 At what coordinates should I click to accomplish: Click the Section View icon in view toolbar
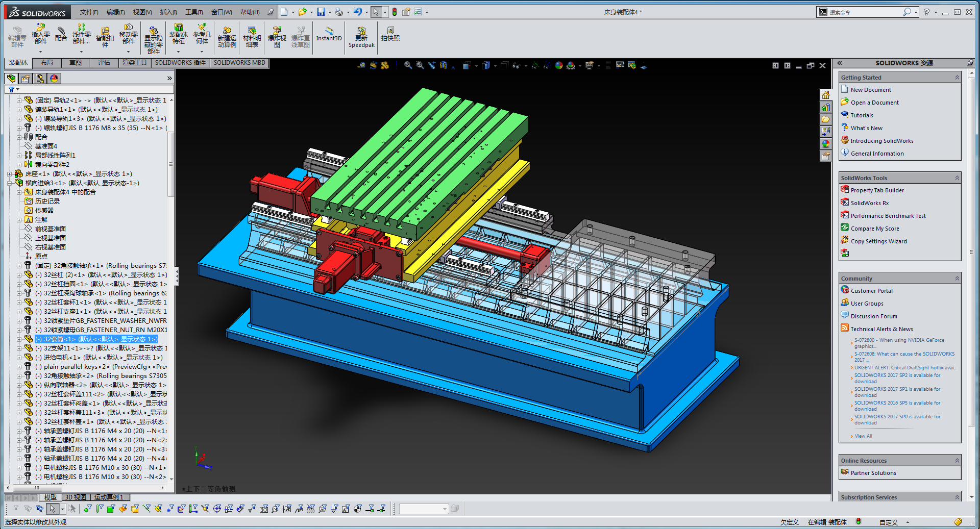pyautogui.click(x=444, y=65)
